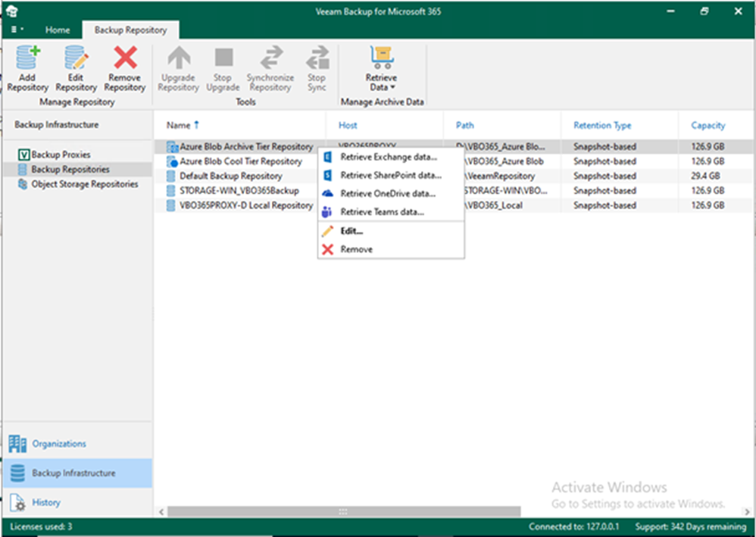Click Edit Repository ribbon icon
Screen dimensions: 756x537
point(77,58)
